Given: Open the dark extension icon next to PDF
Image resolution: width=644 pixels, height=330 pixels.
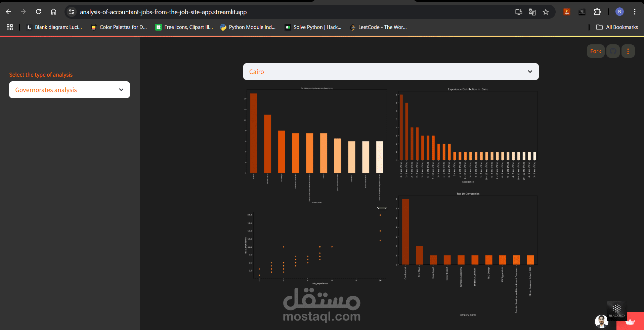Looking at the screenshot, I should point(582,12).
